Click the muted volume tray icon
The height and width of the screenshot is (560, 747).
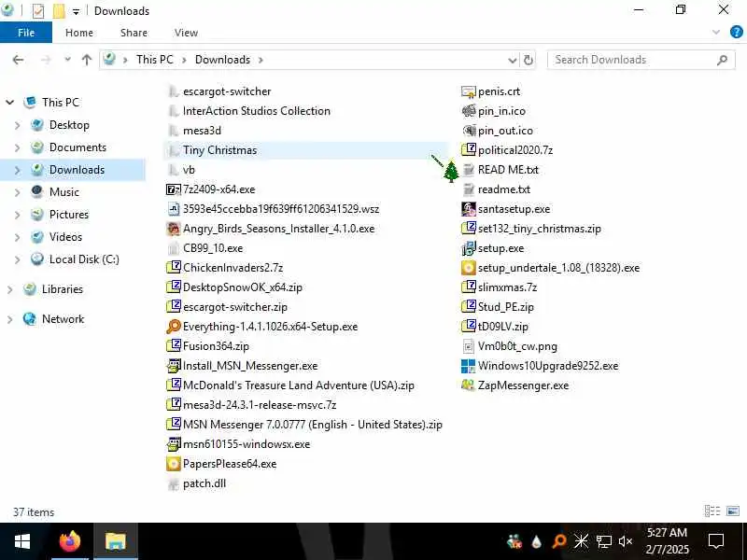point(625,541)
